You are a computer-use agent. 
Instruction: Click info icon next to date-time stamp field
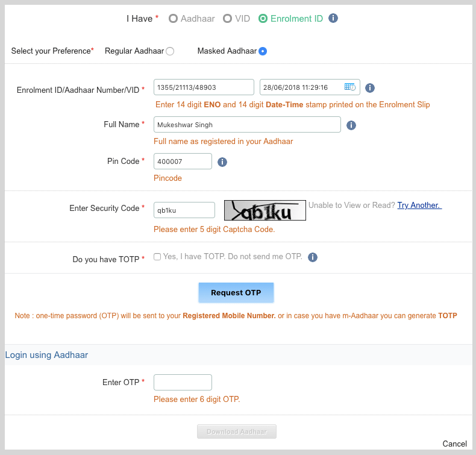pos(369,88)
